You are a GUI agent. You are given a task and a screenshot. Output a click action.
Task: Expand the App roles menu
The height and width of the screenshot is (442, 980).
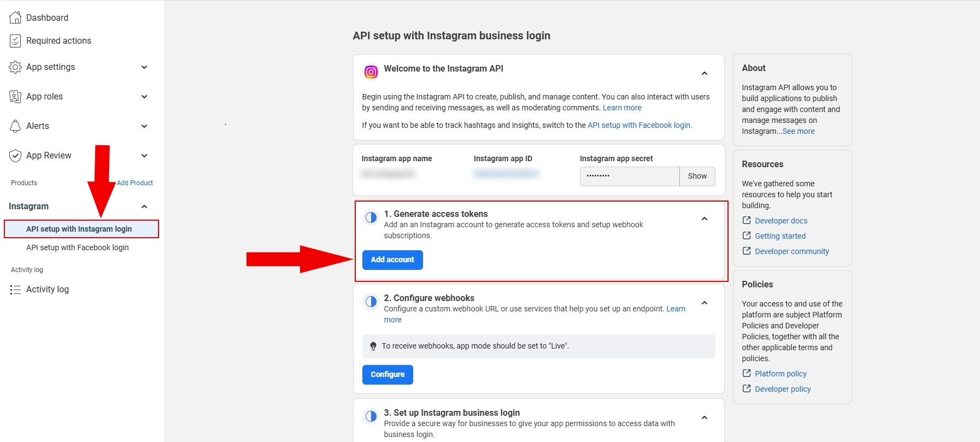pyautogui.click(x=144, y=97)
